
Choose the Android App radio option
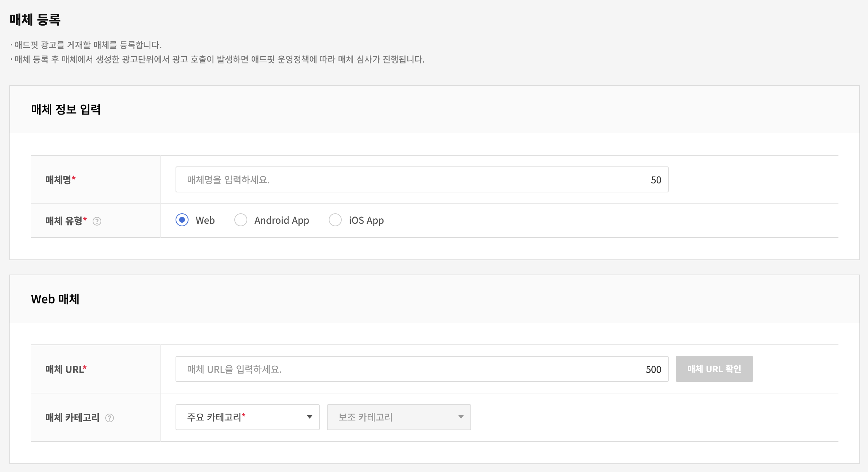click(241, 220)
